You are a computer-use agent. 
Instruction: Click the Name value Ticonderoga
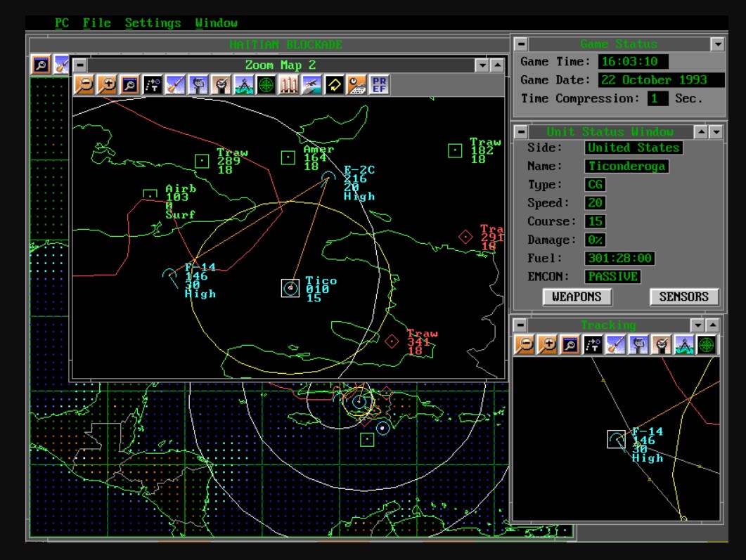point(626,167)
